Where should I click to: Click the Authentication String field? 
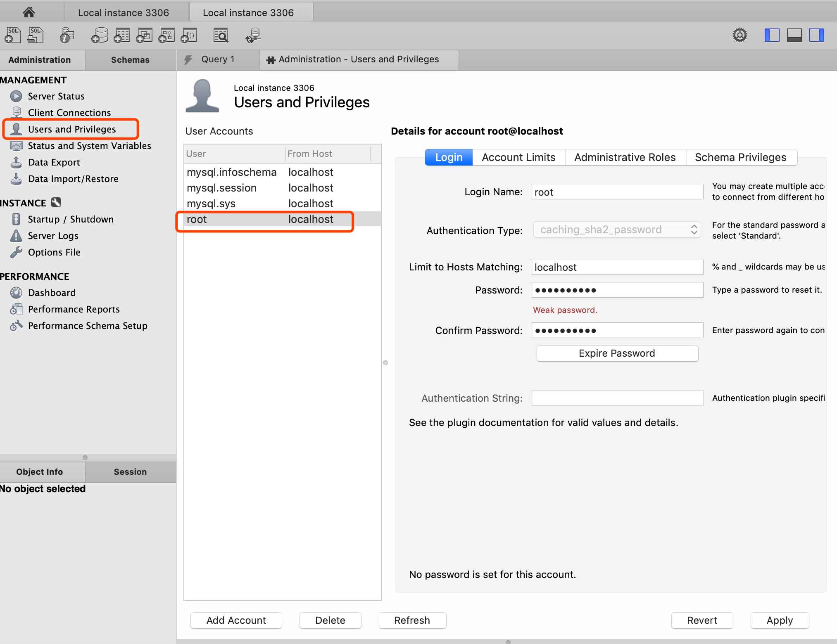pyautogui.click(x=617, y=398)
